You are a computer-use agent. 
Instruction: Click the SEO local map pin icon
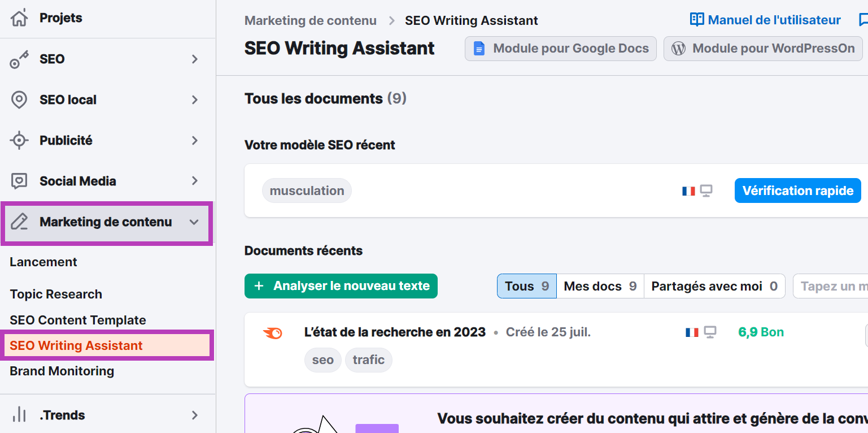(19, 100)
